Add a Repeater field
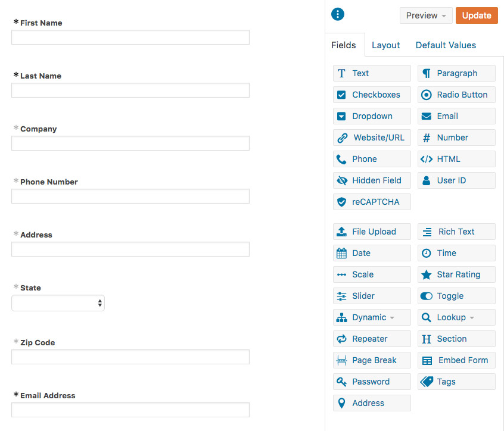This screenshot has height=431, width=504. click(372, 339)
